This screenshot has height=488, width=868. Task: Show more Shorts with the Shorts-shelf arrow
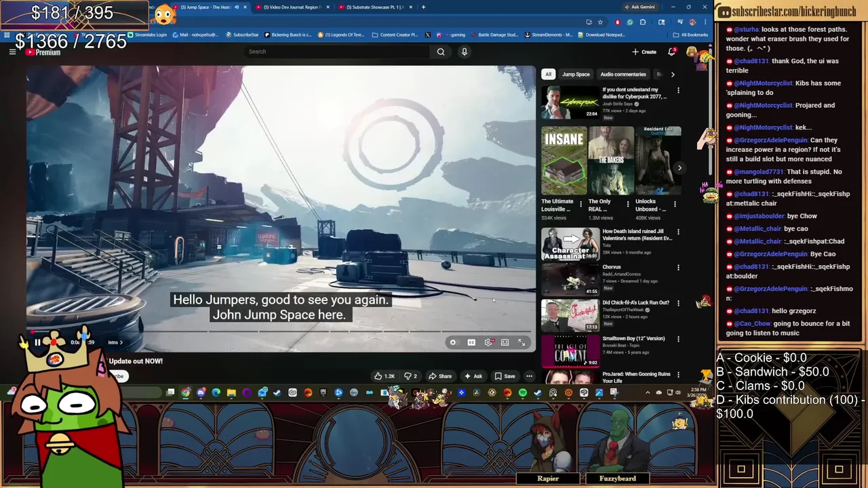(x=679, y=168)
